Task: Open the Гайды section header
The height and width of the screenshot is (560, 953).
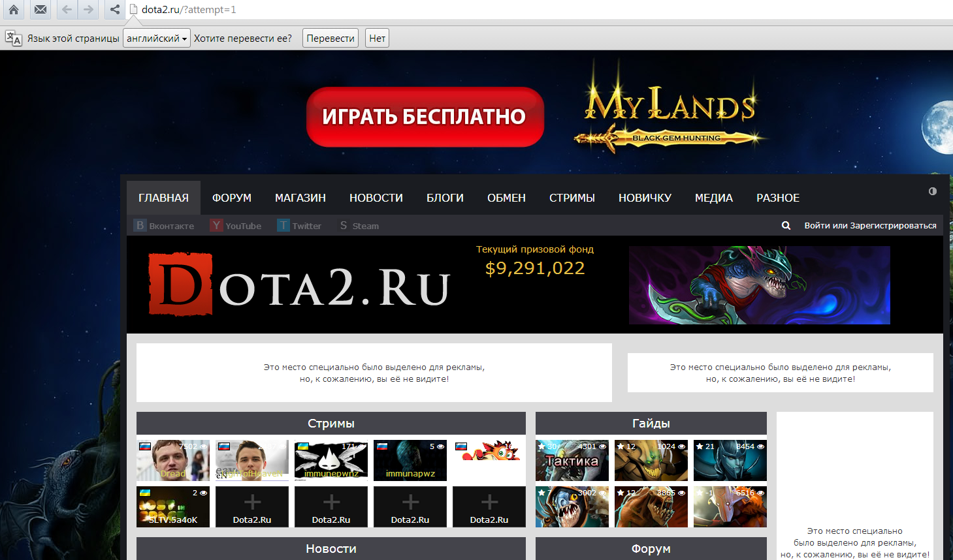Action: tap(651, 423)
